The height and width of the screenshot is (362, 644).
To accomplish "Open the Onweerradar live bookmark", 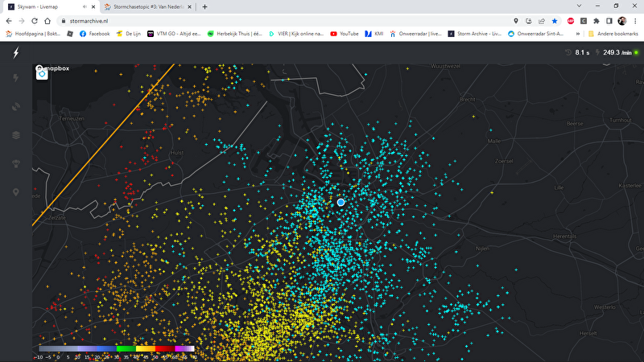I will coord(415,34).
